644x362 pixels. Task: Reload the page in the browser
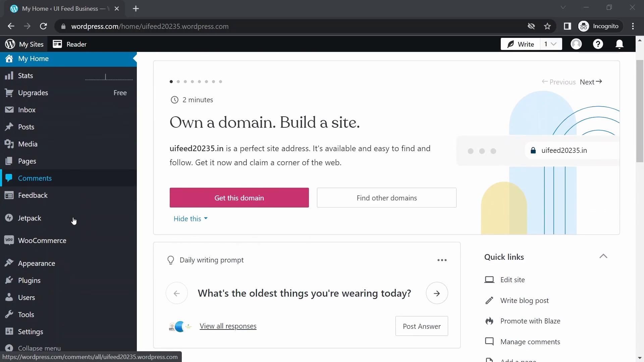pos(43,26)
